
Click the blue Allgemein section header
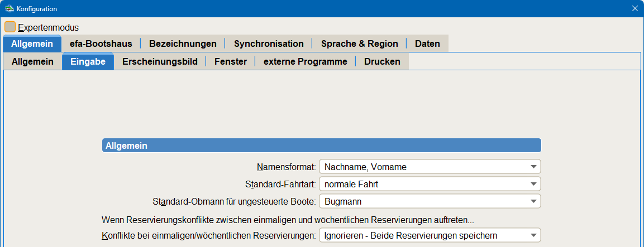tap(321, 146)
